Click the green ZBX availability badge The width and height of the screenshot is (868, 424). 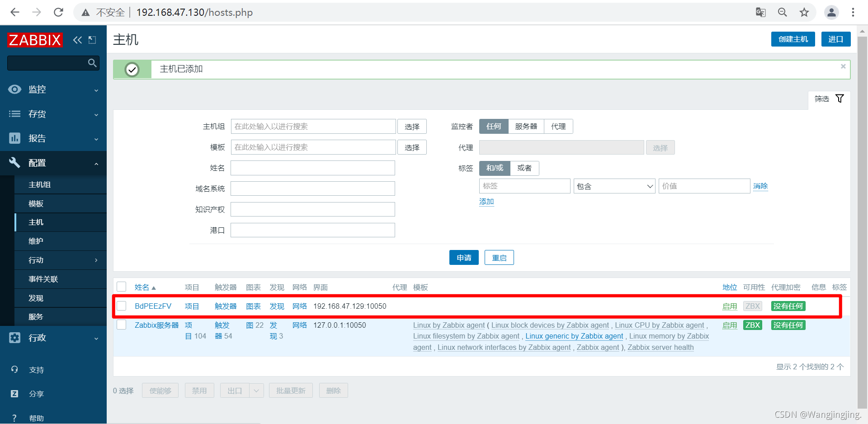pos(753,325)
